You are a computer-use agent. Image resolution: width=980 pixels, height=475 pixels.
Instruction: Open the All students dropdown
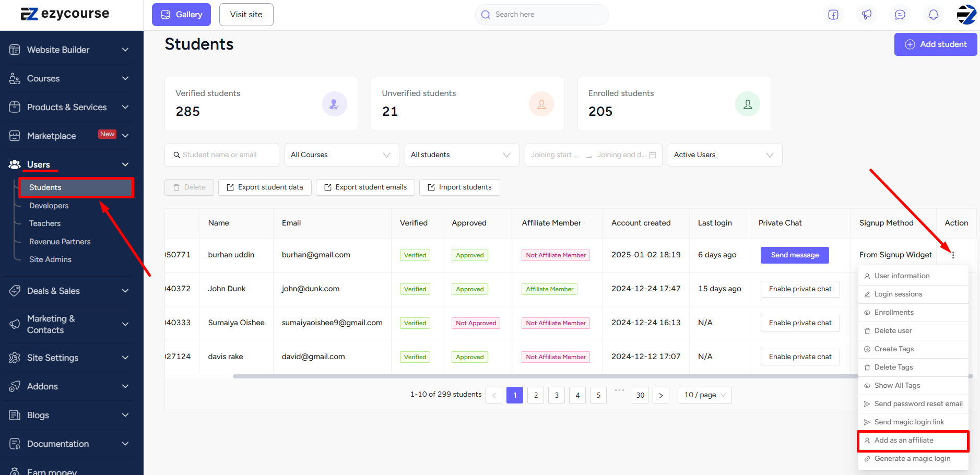tap(462, 155)
